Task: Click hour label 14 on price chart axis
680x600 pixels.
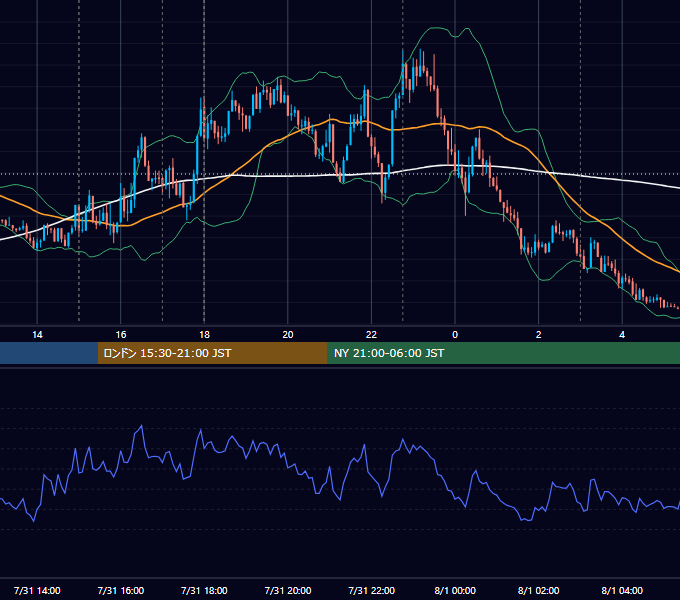Action: pos(37,335)
